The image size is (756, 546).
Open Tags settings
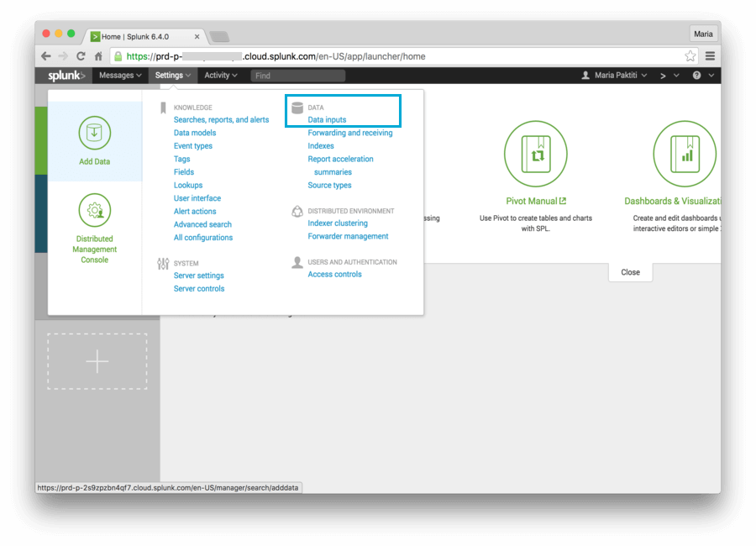click(181, 159)
